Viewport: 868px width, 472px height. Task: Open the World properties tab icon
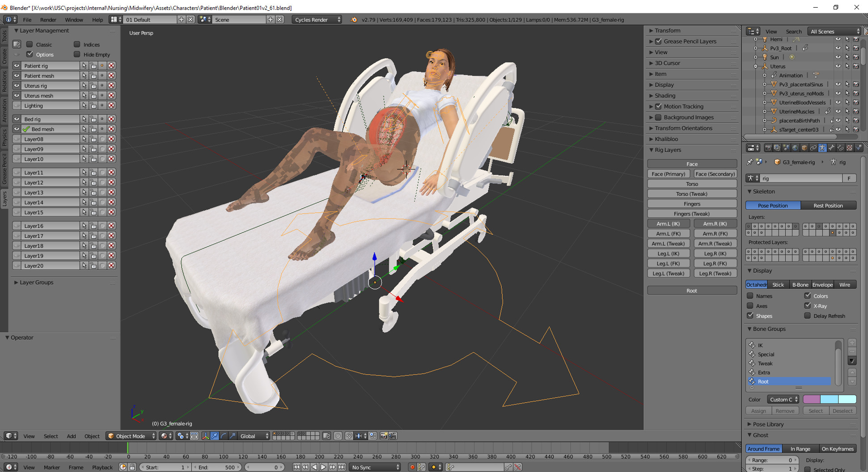795,148
